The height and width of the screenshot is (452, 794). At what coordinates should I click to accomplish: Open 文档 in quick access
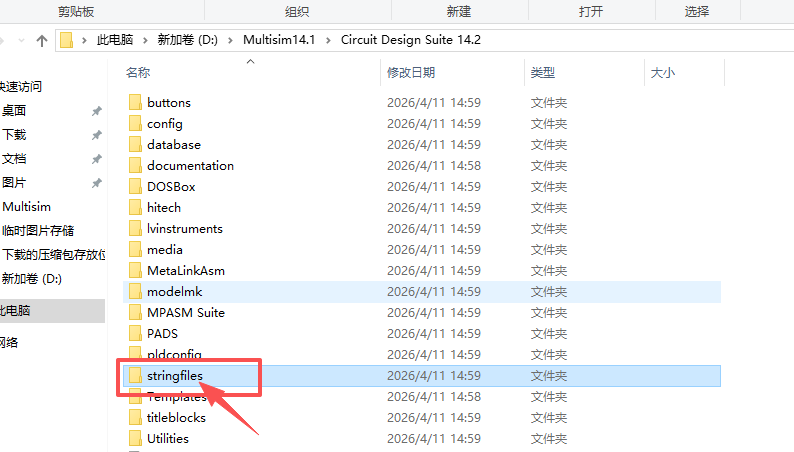(14, 159)
